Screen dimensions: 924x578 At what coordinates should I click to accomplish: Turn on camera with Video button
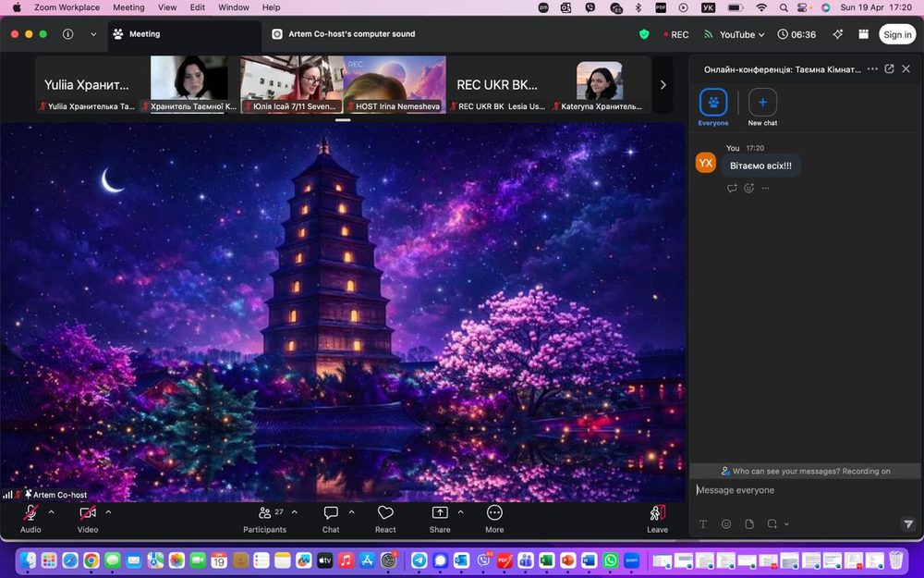pyautogui.click(x=88, y=519)
